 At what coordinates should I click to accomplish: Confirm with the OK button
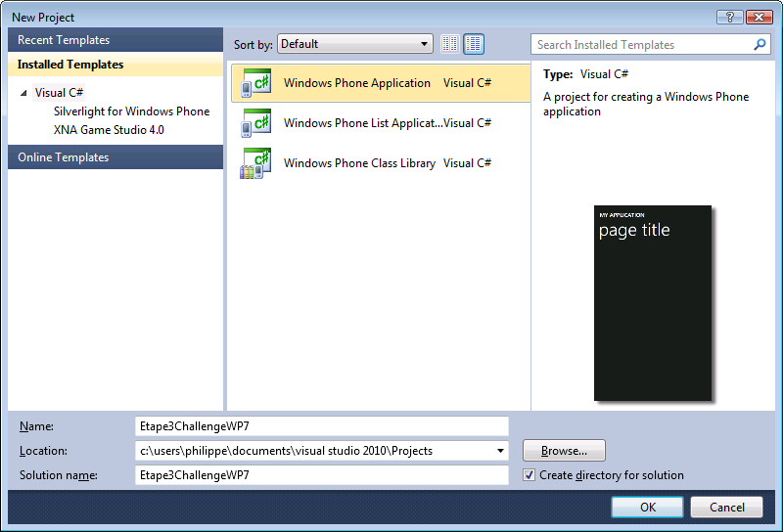647,508
